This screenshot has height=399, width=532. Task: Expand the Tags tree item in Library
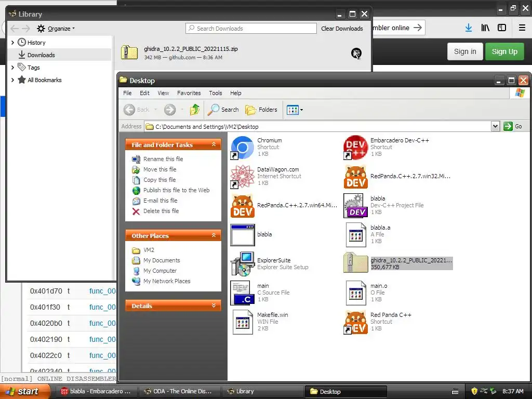click(x=12, y=68)
